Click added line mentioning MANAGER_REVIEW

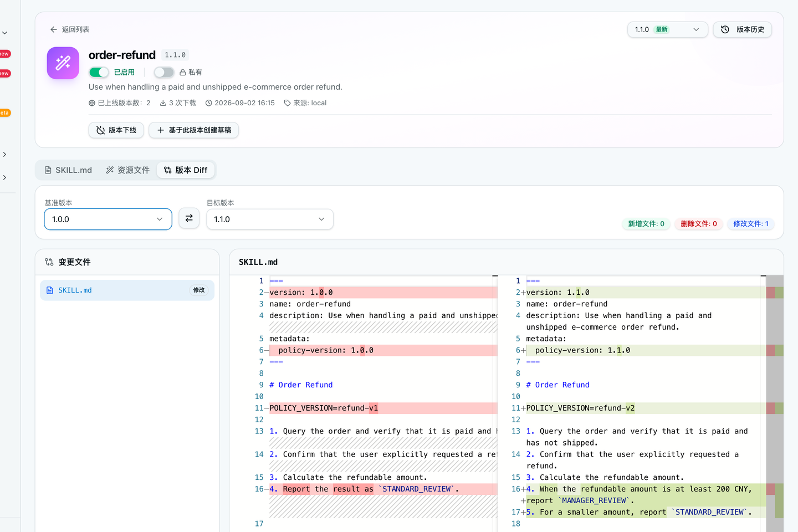click(x=646, y=495)
